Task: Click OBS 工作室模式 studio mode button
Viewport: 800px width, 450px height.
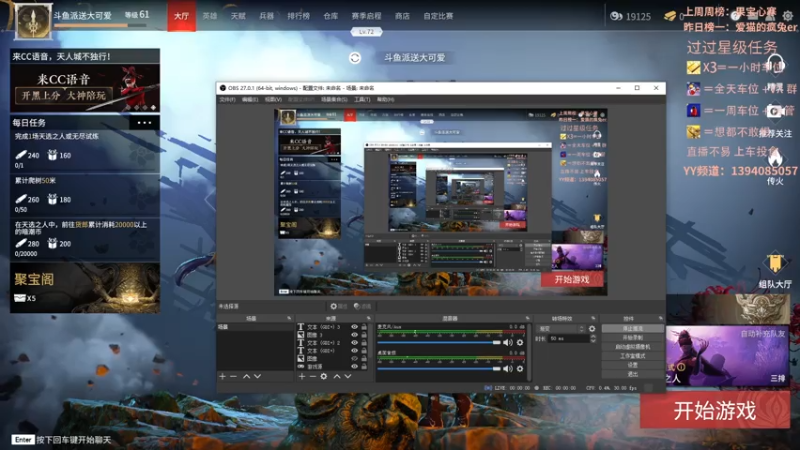Action: click(633, 356)
